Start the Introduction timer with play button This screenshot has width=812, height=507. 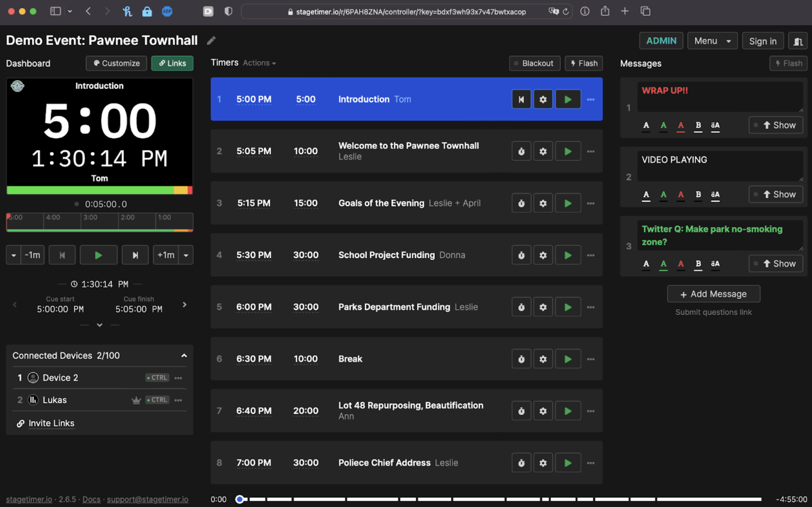568,99
